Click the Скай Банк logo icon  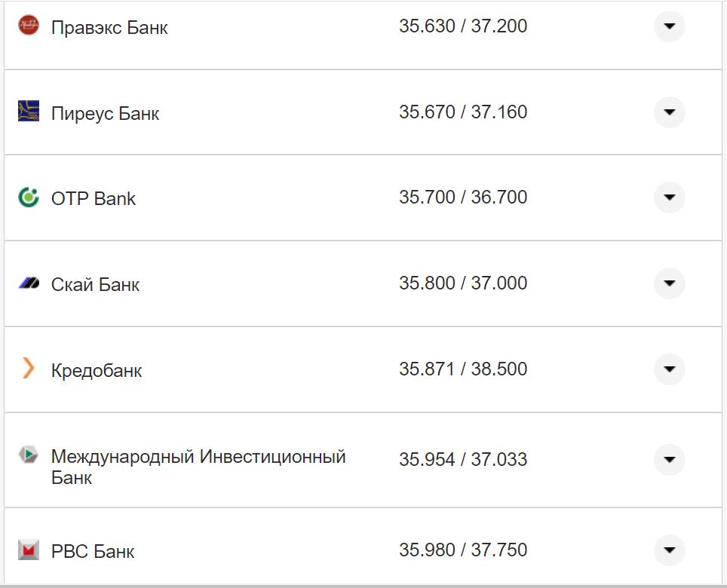pyautogui.click(x=28, y=284)
